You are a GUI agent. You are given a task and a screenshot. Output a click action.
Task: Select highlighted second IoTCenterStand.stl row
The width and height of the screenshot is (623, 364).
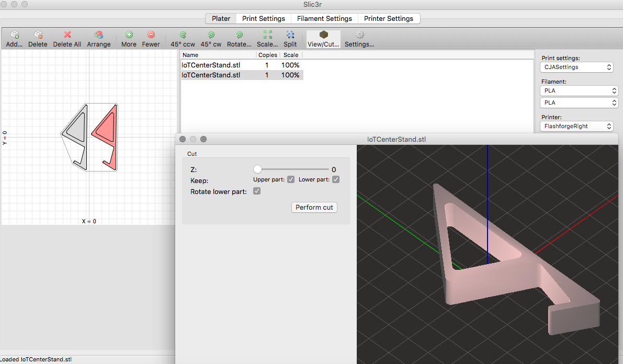pyautogui.click(x=242, y=75)
